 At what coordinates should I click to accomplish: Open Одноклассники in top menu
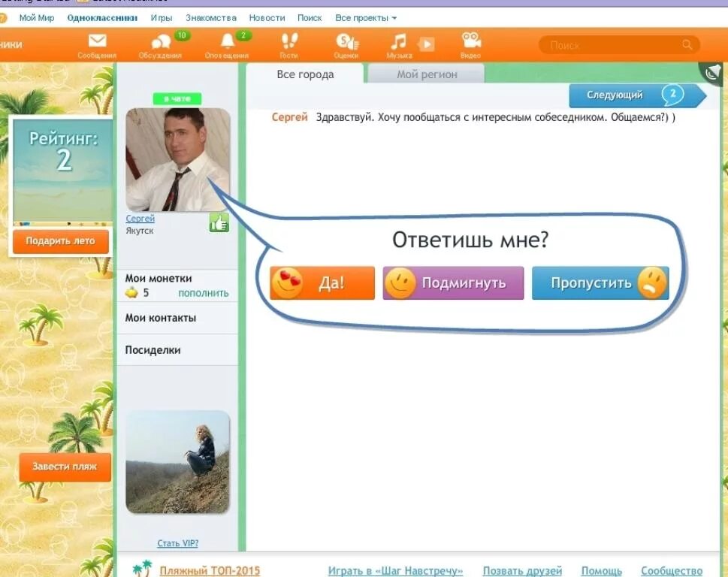[102, 17]
